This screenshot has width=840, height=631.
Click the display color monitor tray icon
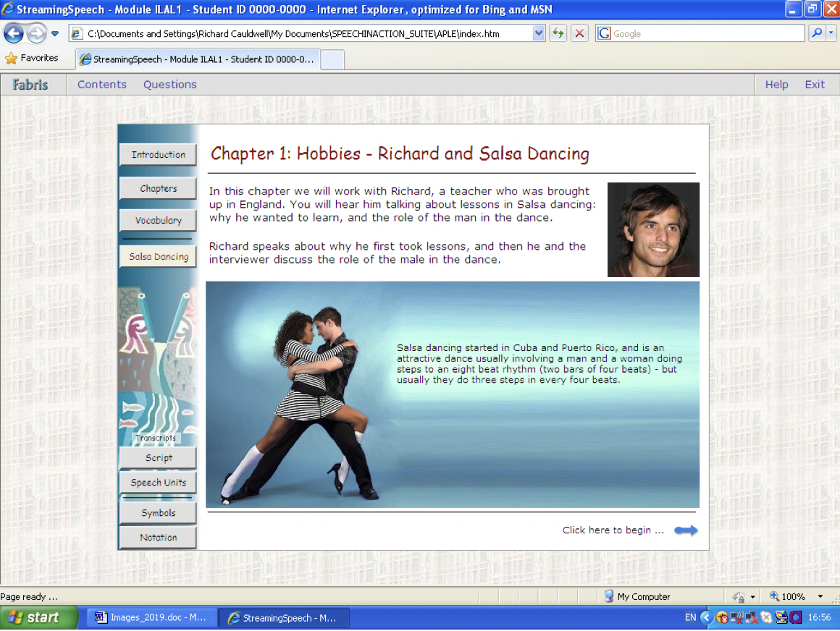coord(781,618)
